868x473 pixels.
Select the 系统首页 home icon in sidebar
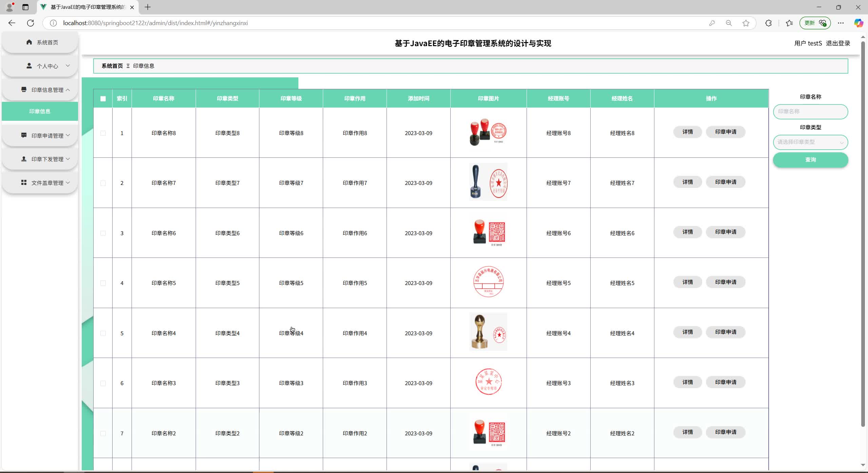(x=29, y=42)
